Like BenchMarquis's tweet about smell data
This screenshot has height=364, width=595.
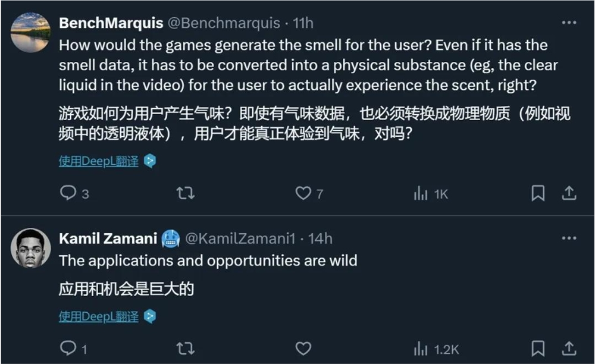(x=303, y=192)
